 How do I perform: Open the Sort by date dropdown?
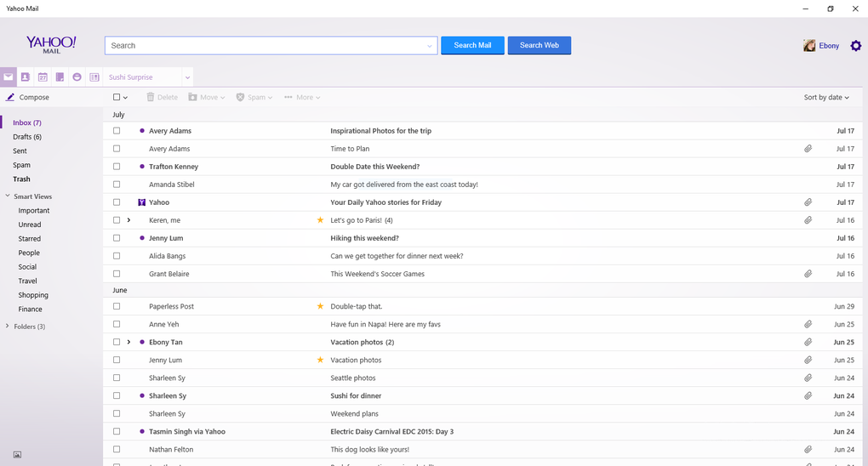[825, 98]
